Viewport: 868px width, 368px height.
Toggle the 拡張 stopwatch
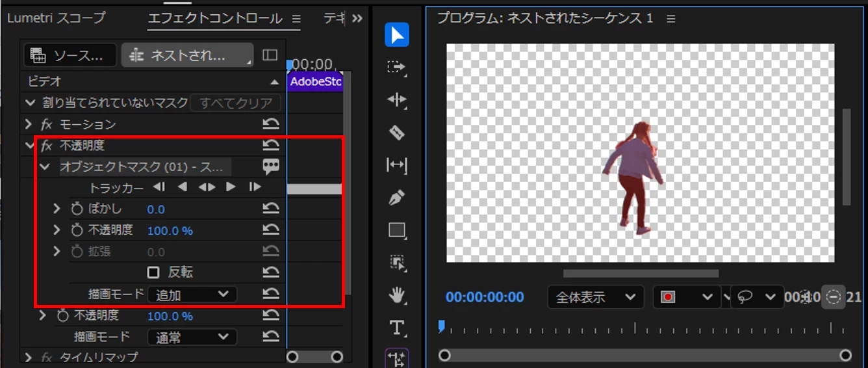(77, 252)
